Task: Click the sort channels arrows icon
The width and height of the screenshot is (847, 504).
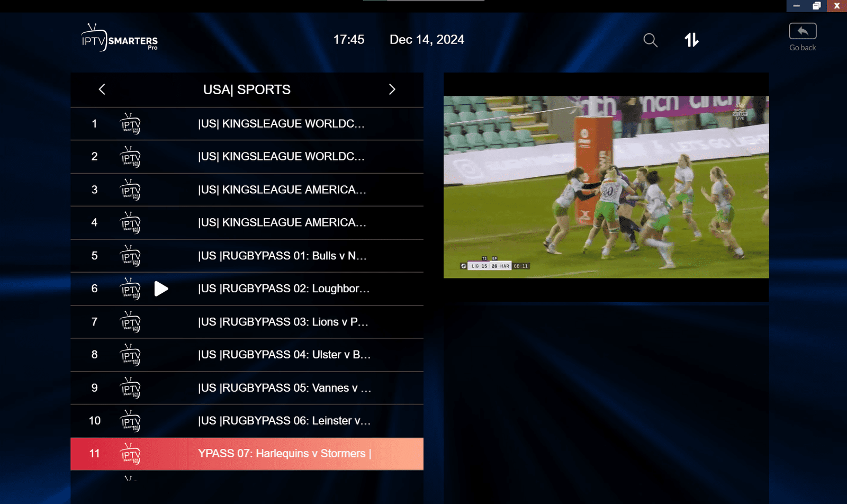Action: (x=691, y=40)
